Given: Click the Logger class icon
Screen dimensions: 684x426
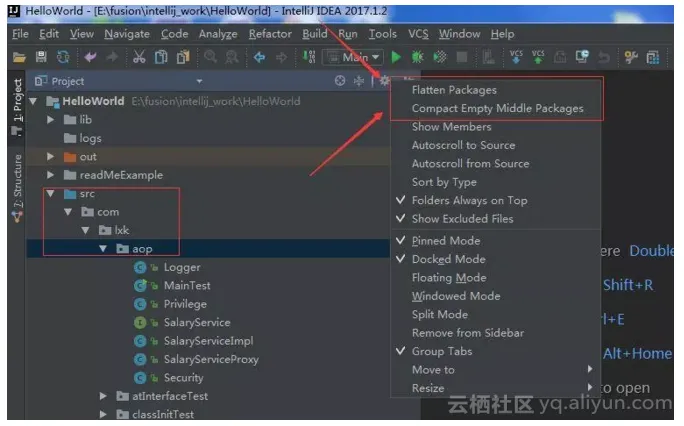Looking at the screenshot, I should pos(140,267).
